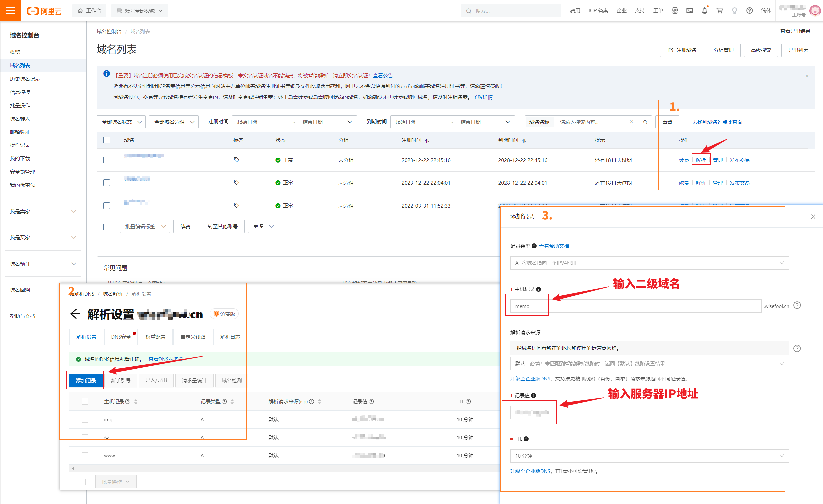
Task: Click the search magnifier next to domain name field
Action: point(645,122)
